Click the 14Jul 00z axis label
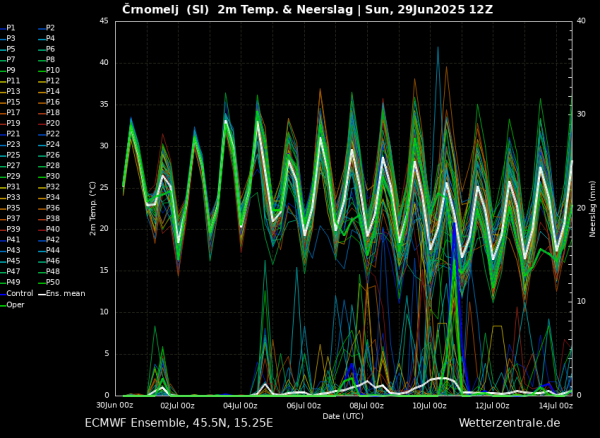The height and width of the screenshot is (438, 600). point(557,406)
